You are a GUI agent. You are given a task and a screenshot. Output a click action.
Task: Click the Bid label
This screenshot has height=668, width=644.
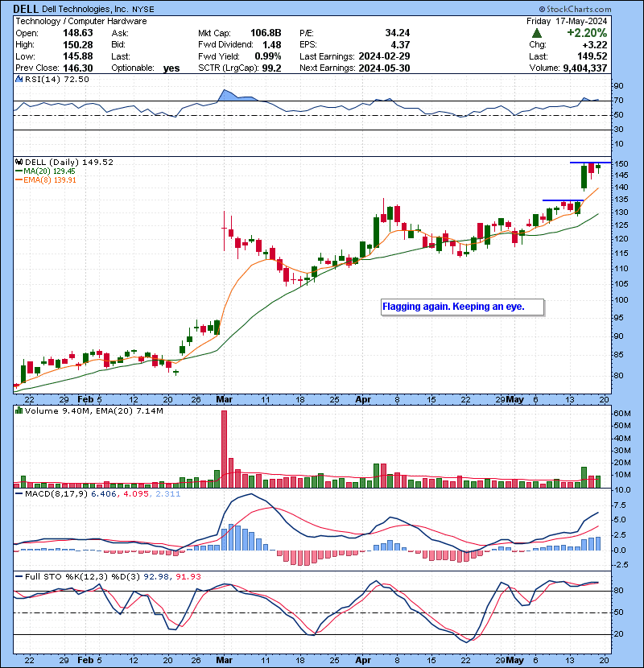[x=119, y=44]
